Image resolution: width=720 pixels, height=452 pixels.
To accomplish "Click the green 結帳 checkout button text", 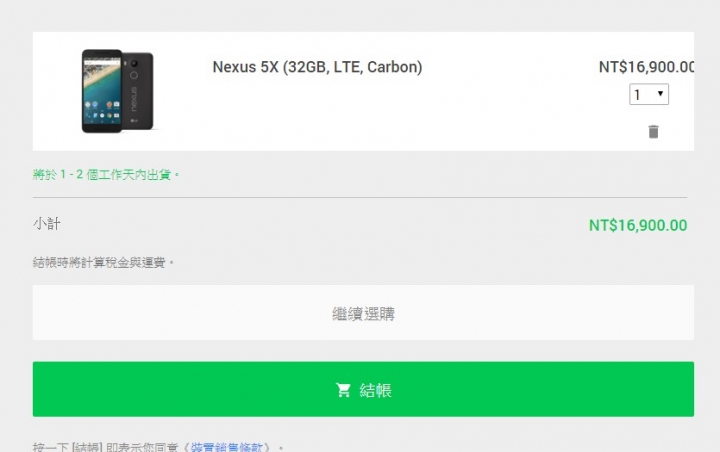I will [x=376, y=390].
